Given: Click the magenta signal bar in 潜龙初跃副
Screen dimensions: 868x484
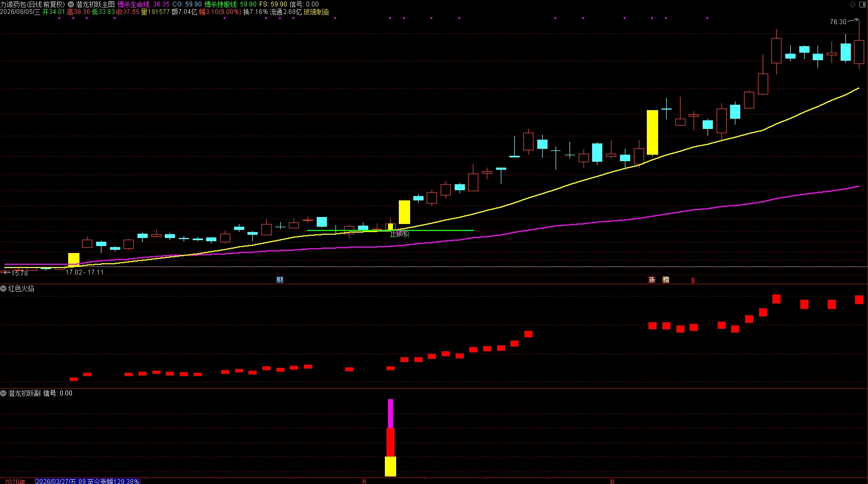Looking at the screenshot, I should (x=390, y=413).
